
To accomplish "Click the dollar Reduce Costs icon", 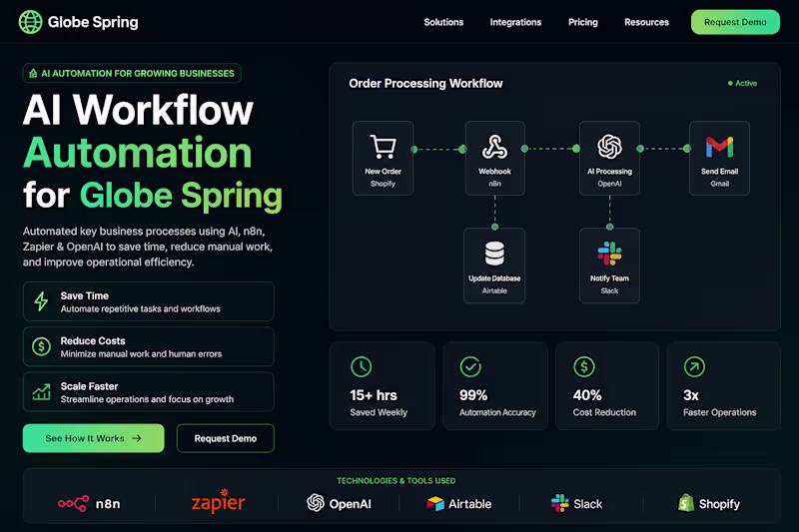I will (x=41, y=346).
